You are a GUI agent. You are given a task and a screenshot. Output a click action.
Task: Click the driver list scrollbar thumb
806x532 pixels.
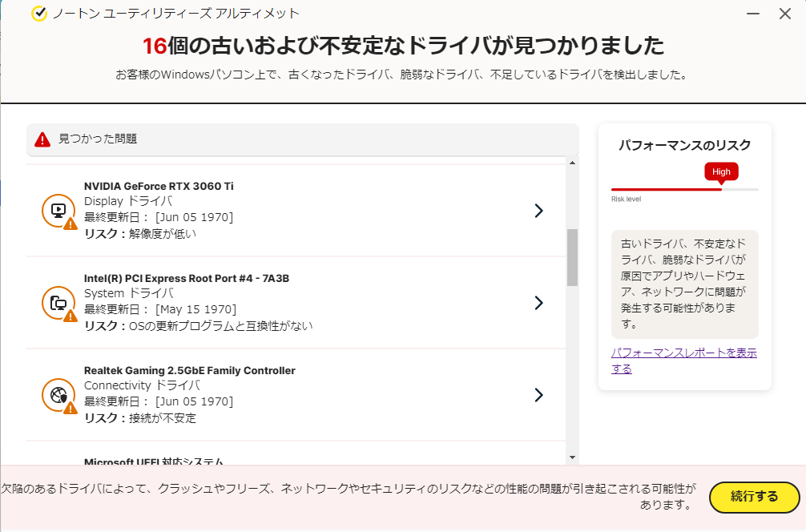[x=572, y=257]
